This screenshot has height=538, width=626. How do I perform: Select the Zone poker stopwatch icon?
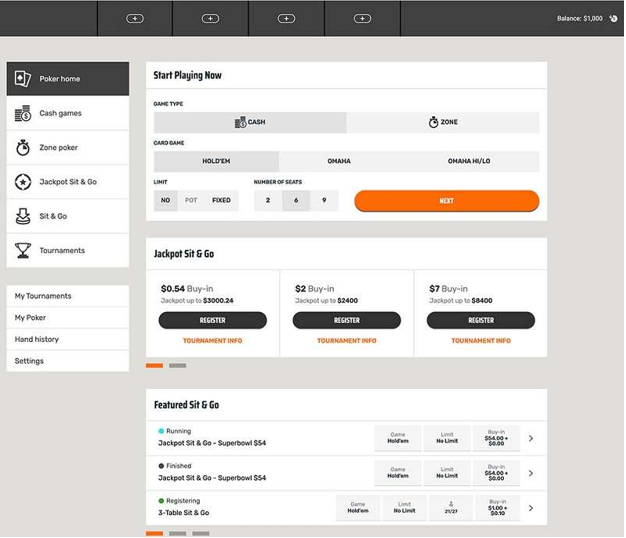point(23,148)
